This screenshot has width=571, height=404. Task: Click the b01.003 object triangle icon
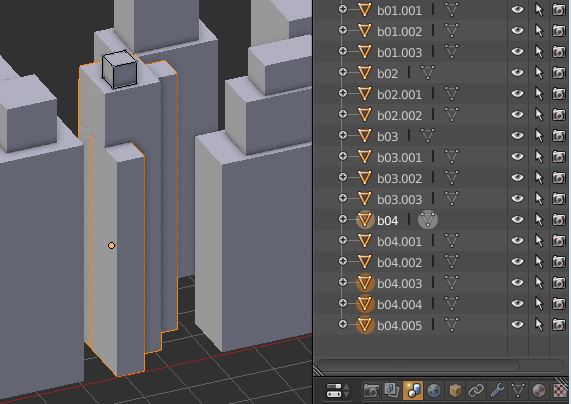365,52
